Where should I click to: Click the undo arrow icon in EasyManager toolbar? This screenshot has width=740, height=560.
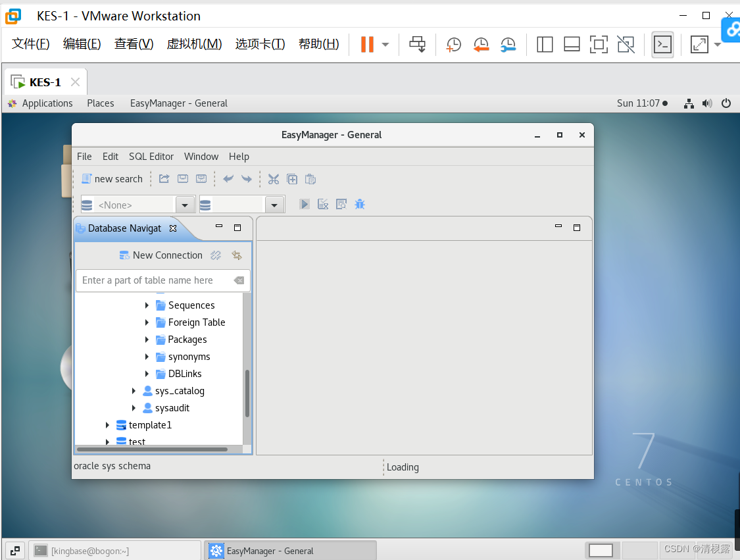click(x=228, y=179)
